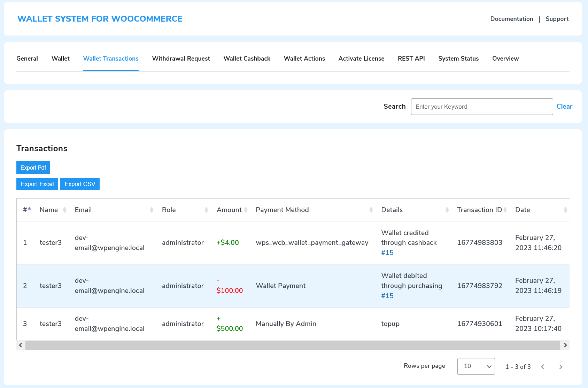Image resolution: width=588 pixels, height=388 pixels.
Task: Click wps_wcb_wallet_payment_gateway cell
Action: tap(312, 242)
